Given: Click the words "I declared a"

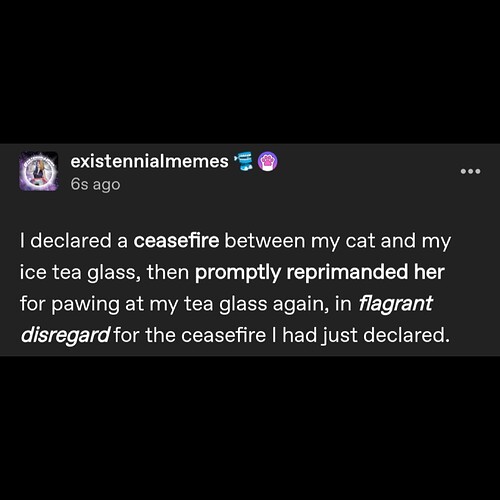Looking at the screenshot, I should click(x=74, y=241).
